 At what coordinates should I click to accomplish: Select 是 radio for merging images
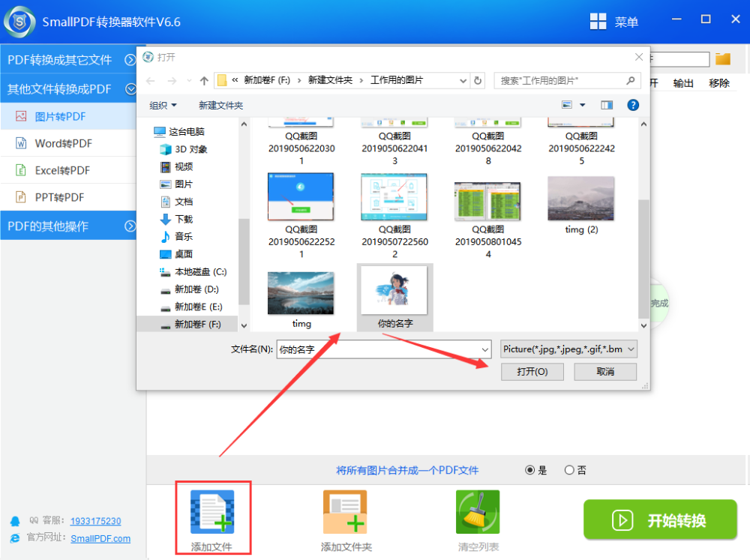[x=529, y=470]
